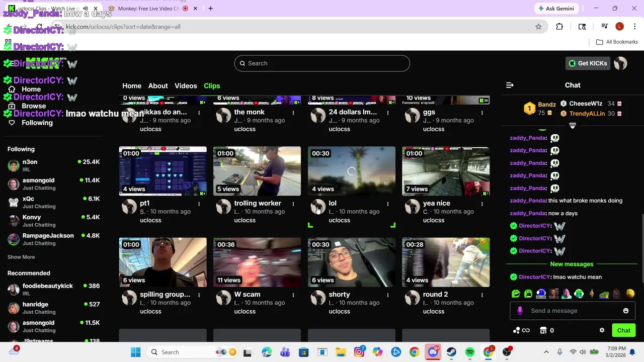Insert the yellow moon face emote

pos(630,294)
